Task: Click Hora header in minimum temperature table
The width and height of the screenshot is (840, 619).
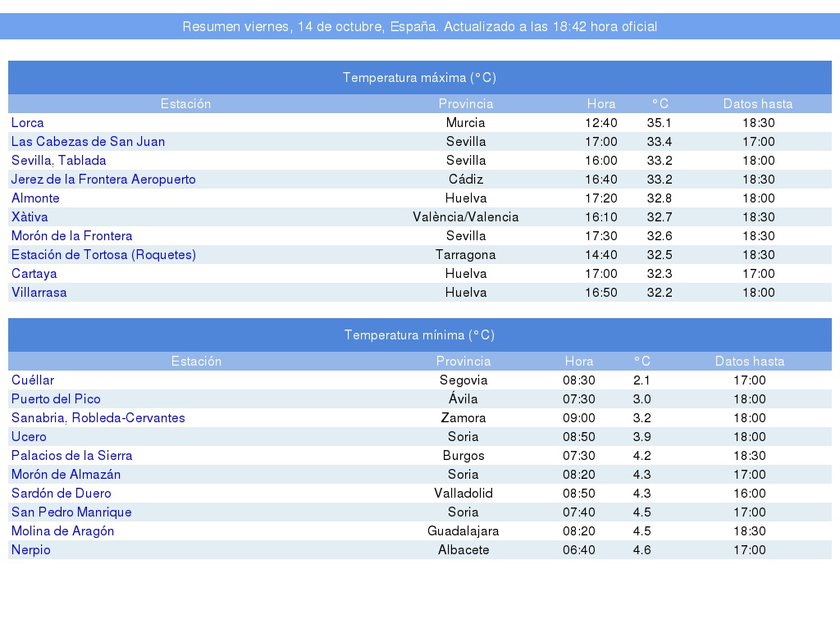Action: 579,362
